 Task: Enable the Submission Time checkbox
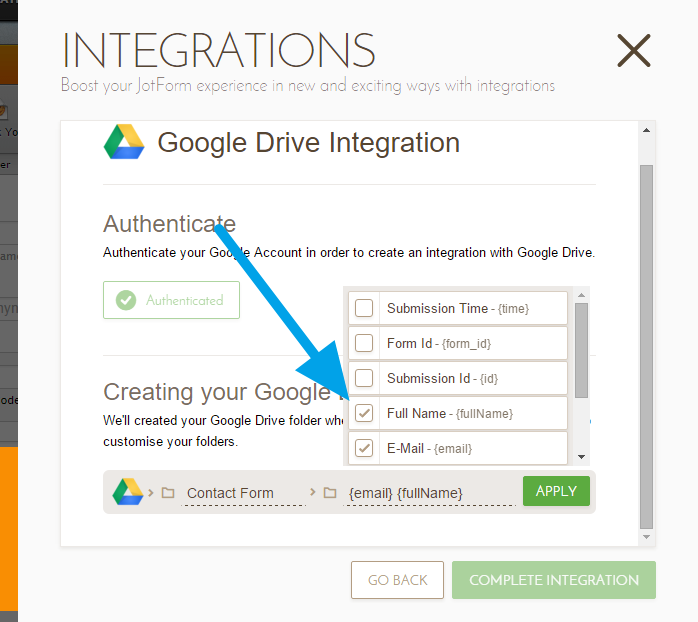[365, 308]
